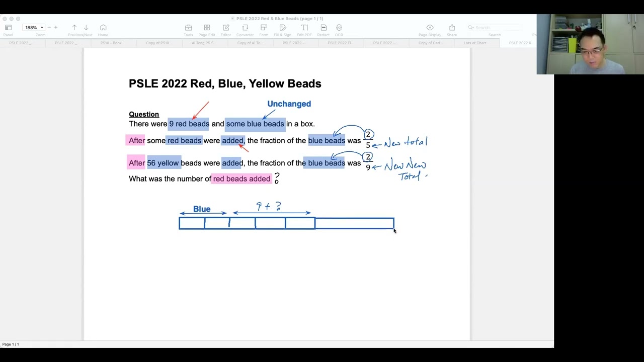The width and height of the screenshot is (644, 362).
Task: Click the 'Unchanged' blue annotation text
Action: click(x=289, y=104)
